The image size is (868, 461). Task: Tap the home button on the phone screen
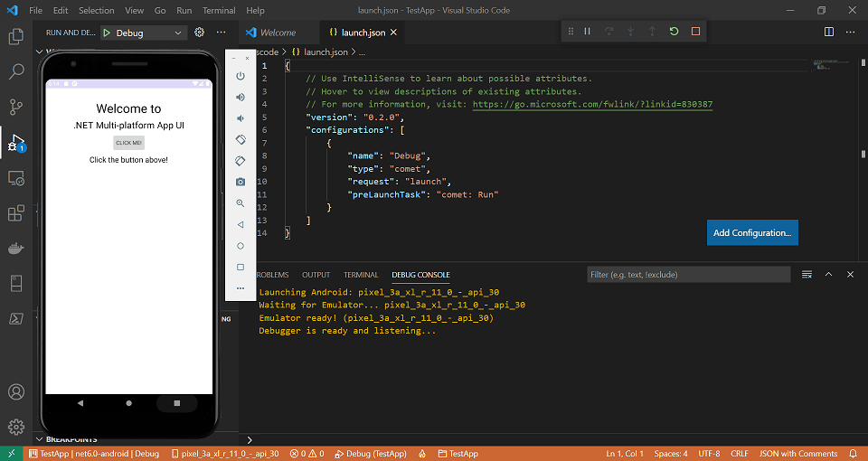tap(129, 403)
